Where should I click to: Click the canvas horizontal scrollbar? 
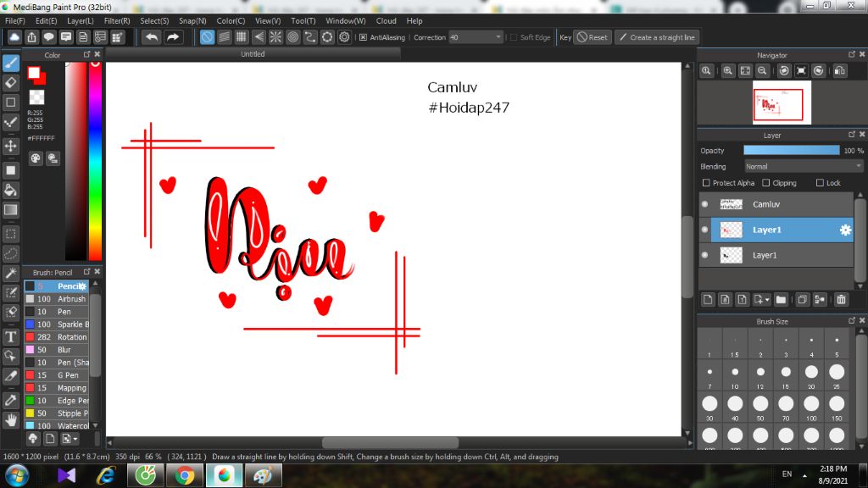(390, 442)
